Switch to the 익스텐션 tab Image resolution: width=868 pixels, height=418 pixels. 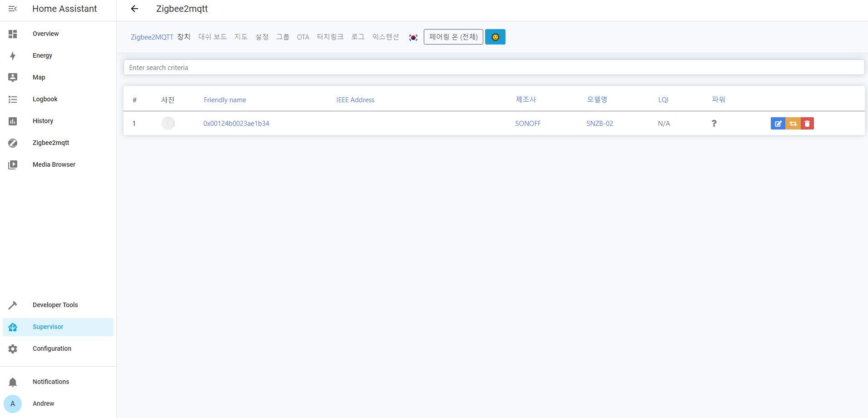[386, 37]
